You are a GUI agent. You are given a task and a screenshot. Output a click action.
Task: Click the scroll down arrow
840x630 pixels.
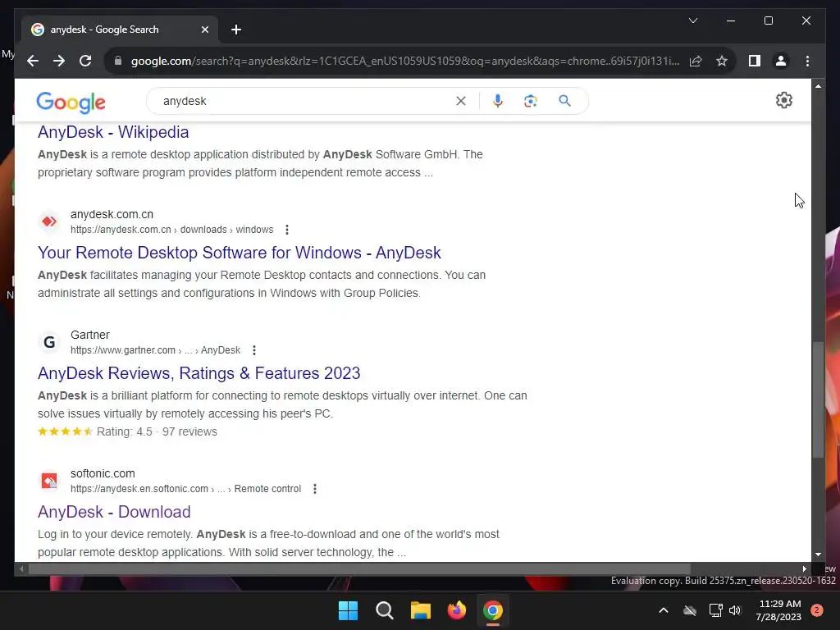(x=818, y=555)
